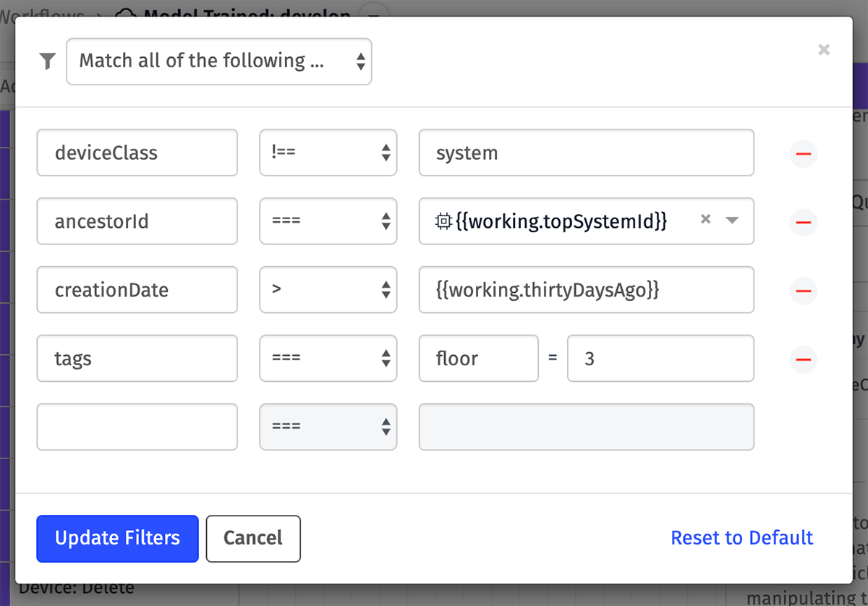This screenshot has width=868, height=606.
Task: Remove the tags filter row
Action: pyautogui.click(x=803, y=359)
